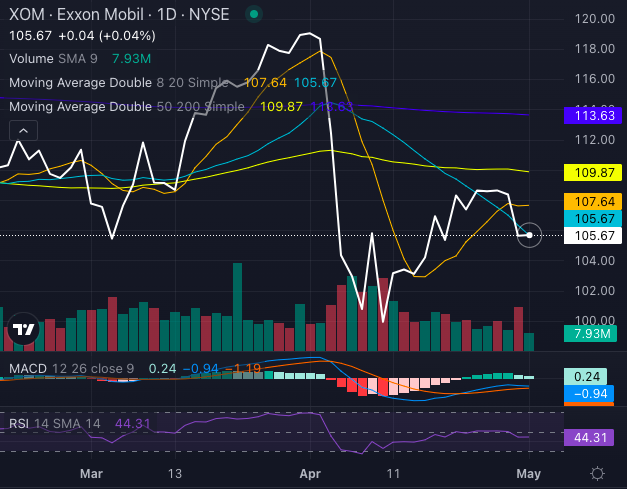This screenshot has width=627, height=489.
Task: Click the 0.24 MACD histogram value label
Action: [585, 377]
